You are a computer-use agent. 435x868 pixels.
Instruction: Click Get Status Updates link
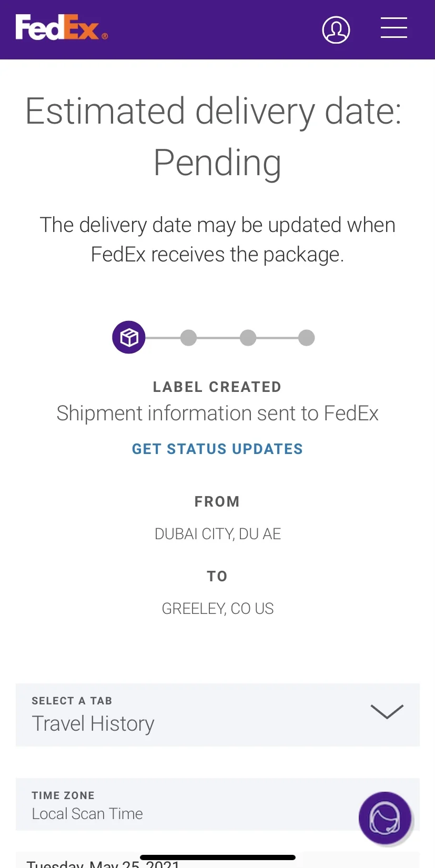click(x=217, y=449)
